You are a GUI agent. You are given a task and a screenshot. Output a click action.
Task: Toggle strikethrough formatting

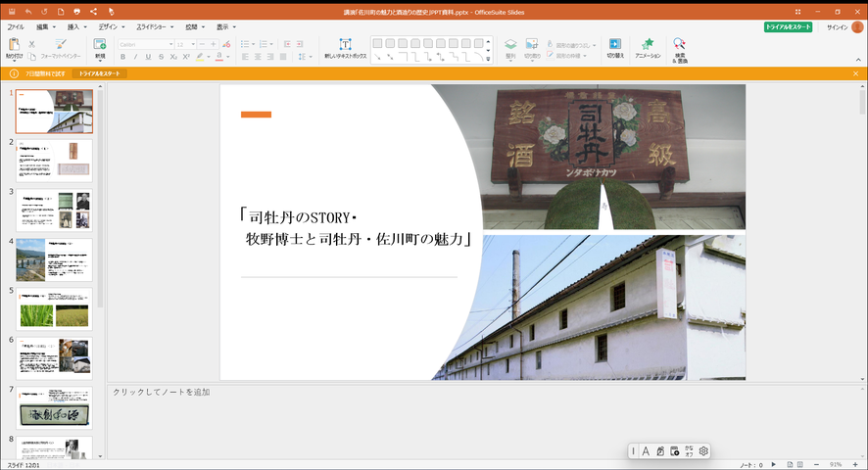(x=161, y=57)
